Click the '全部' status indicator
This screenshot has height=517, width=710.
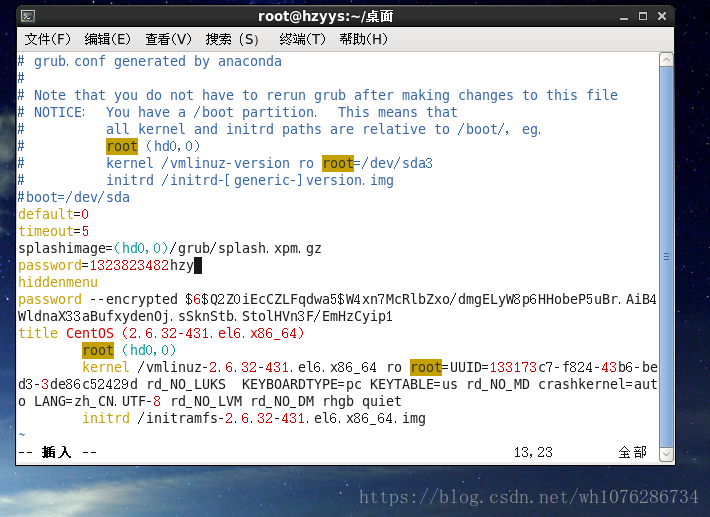click(633, 452)
